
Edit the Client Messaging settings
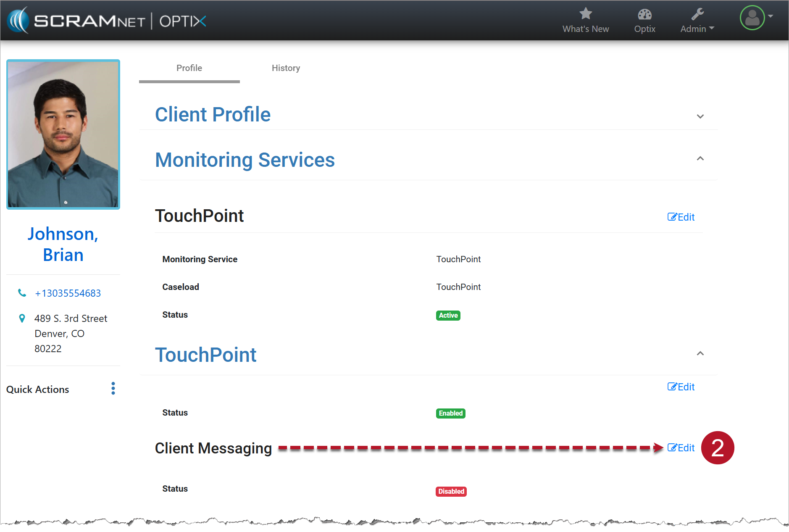tap(681, 448)
